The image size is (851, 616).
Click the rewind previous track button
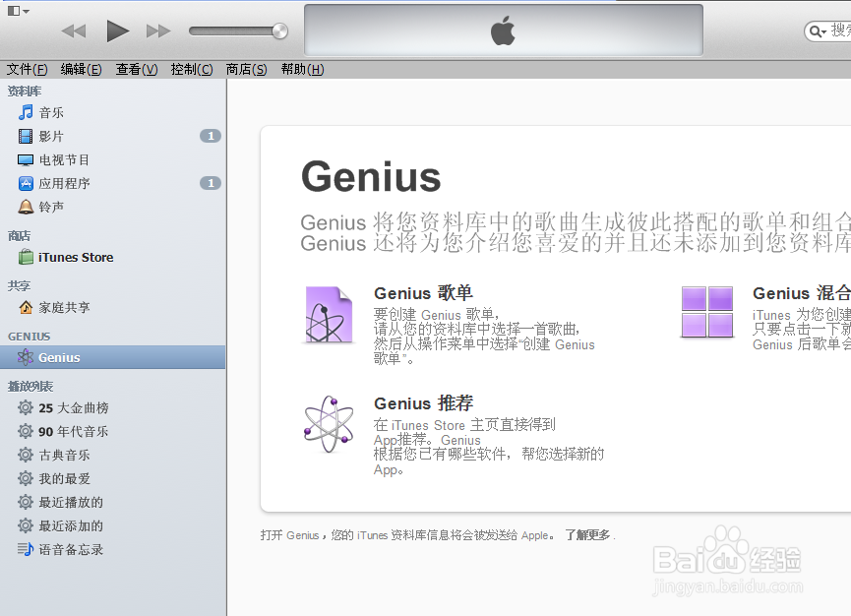coord(74,31)
